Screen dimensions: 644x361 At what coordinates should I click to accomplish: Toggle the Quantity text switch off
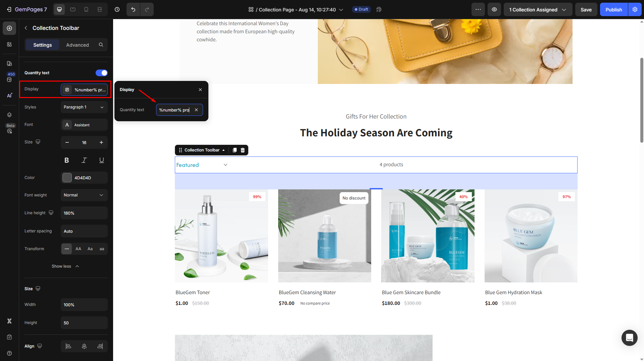[x=101, y=73]
